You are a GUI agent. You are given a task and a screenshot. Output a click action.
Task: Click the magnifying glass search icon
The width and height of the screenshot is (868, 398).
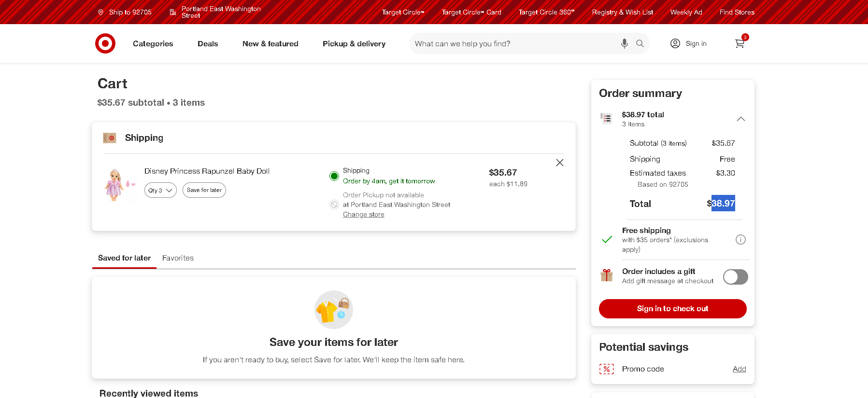coord(640,43)
